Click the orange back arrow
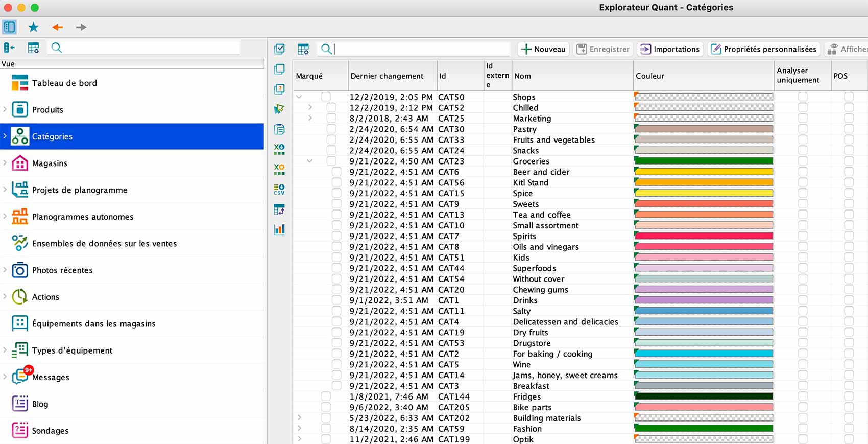Screen dimensions: 868x444 (x=57, y=27)
